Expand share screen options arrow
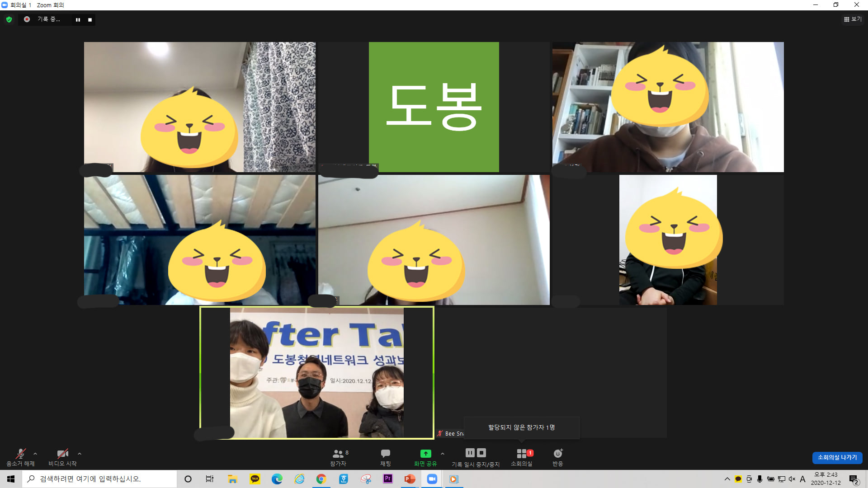This screenshot has width=868, height=488. 443,454
